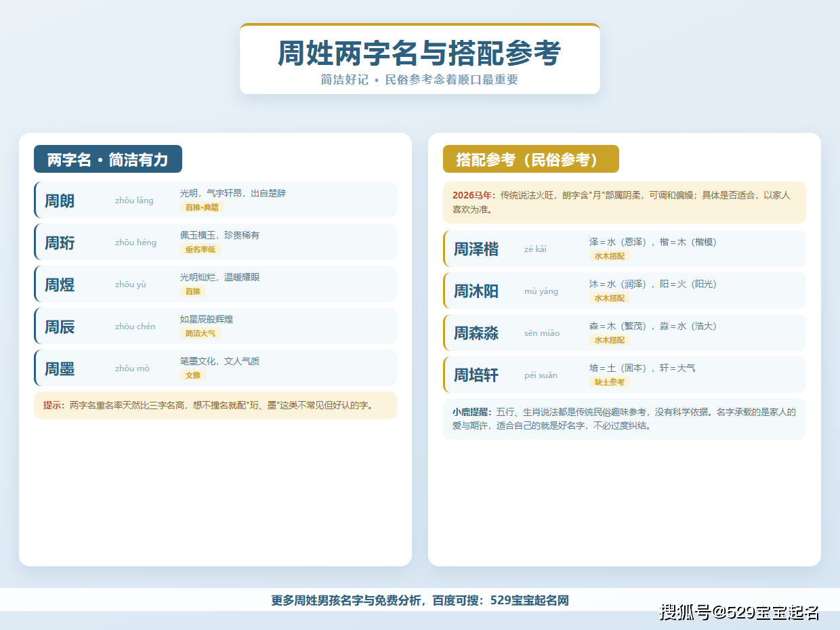Click the pinyin zhōu chén

pos(135,327)
